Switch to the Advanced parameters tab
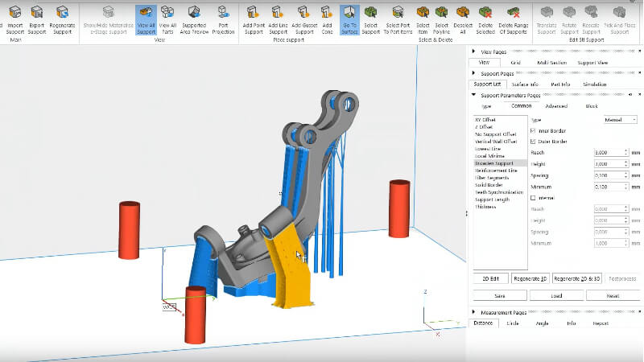 (x=555, y=106)
